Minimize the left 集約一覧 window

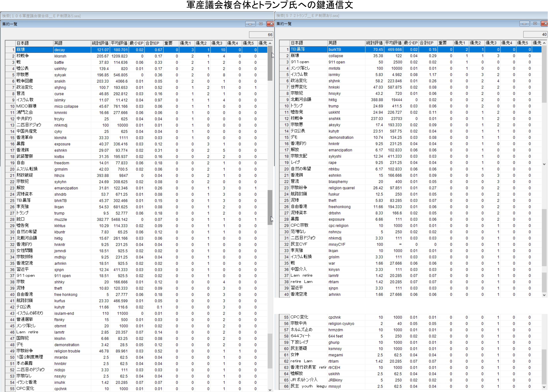click(250, 24)
